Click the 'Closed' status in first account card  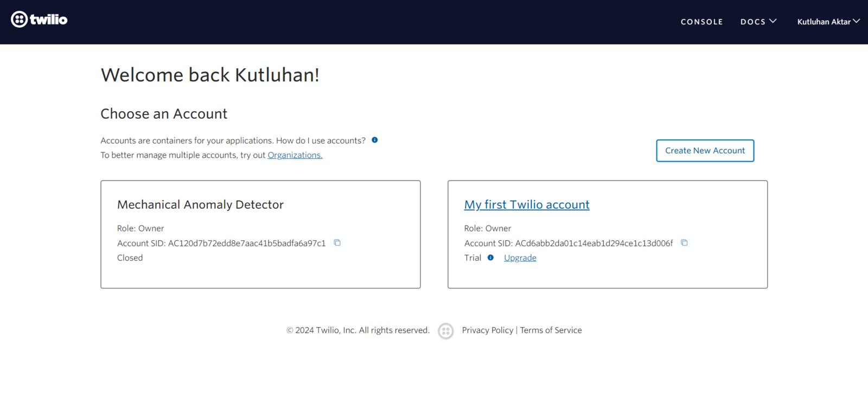(130, 258)
